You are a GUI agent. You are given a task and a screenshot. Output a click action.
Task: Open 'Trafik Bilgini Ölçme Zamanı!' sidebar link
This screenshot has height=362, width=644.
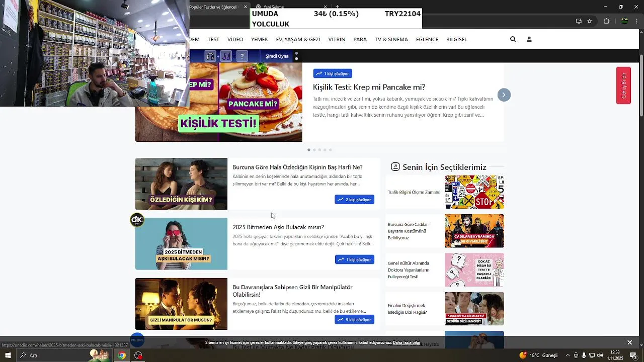point(414,192)
